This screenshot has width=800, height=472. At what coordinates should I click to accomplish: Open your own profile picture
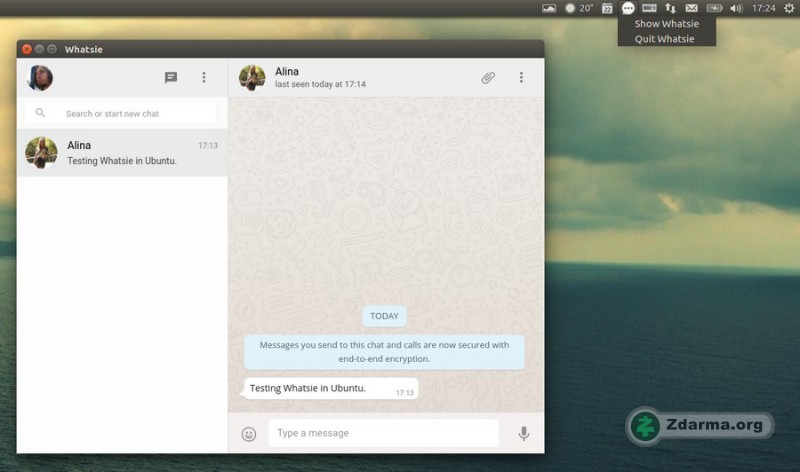point(40,78)
